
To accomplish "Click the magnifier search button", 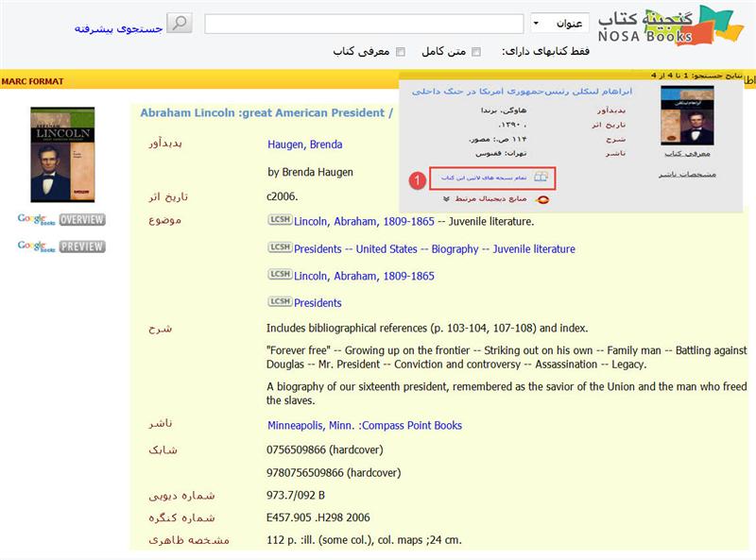I will [x=180, y=23].
